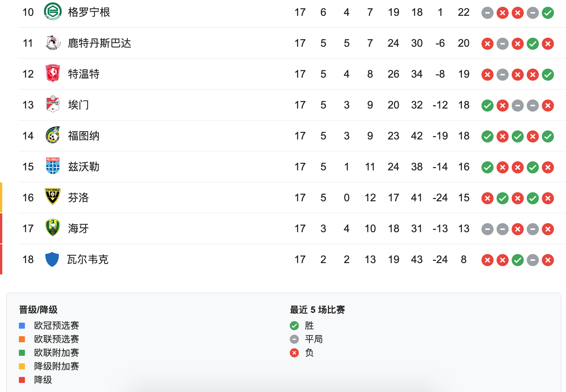Open the 鹿特丹斯巴达 team link
The width and height of the screenshot is (566, 392).
tap(100, 43)
